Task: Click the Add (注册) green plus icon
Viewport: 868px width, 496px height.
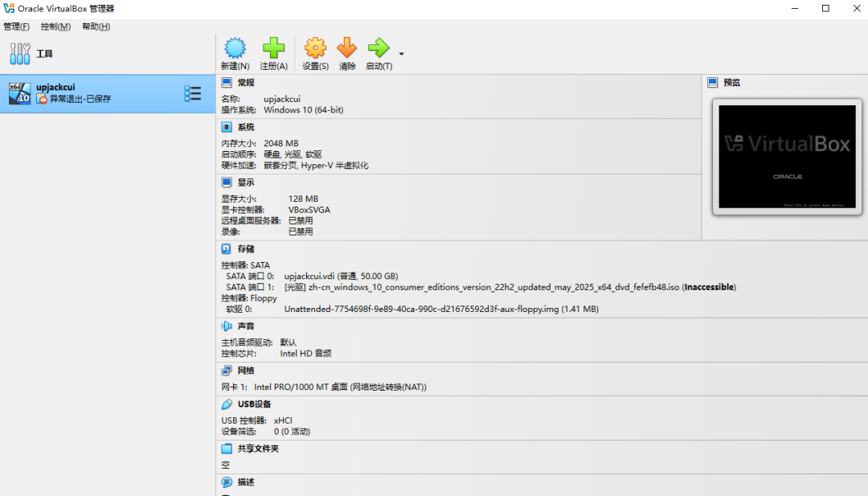Action: pos(273,48)
